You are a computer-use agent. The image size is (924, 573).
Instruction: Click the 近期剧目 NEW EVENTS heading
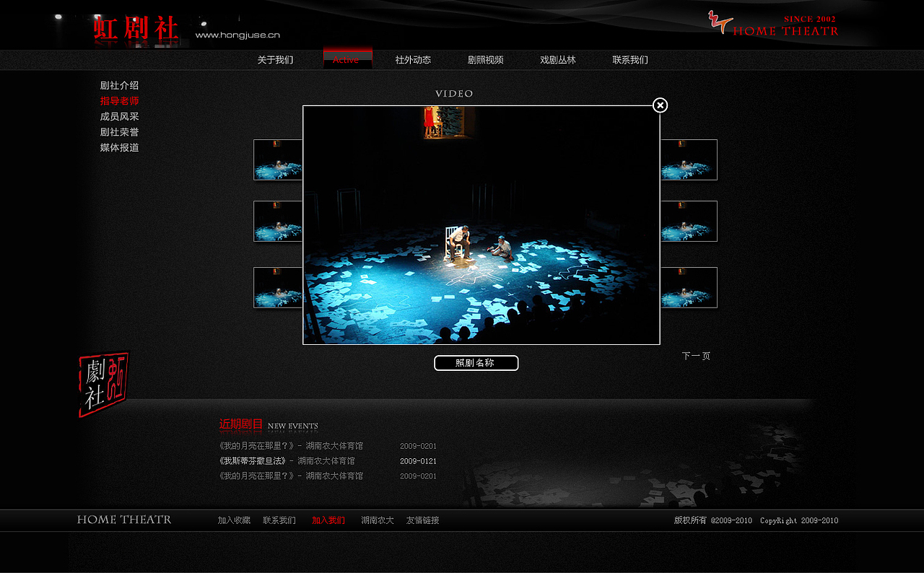(269, 424)
